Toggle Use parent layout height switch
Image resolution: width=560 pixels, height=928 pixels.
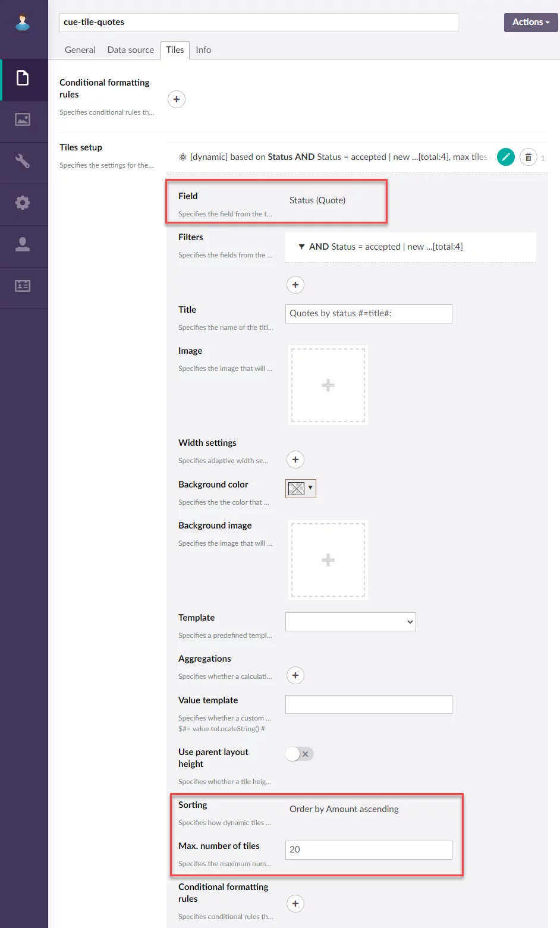[299, 754]
